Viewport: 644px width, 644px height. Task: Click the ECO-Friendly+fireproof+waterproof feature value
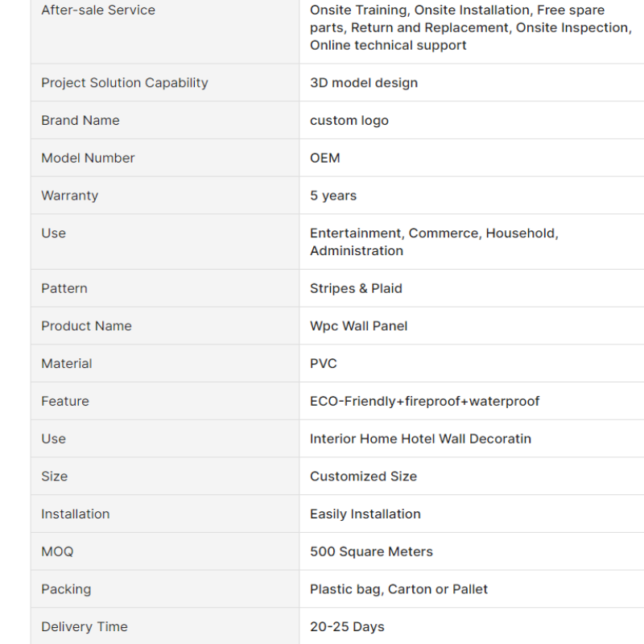pyautogui.click(x=425, y=401)
